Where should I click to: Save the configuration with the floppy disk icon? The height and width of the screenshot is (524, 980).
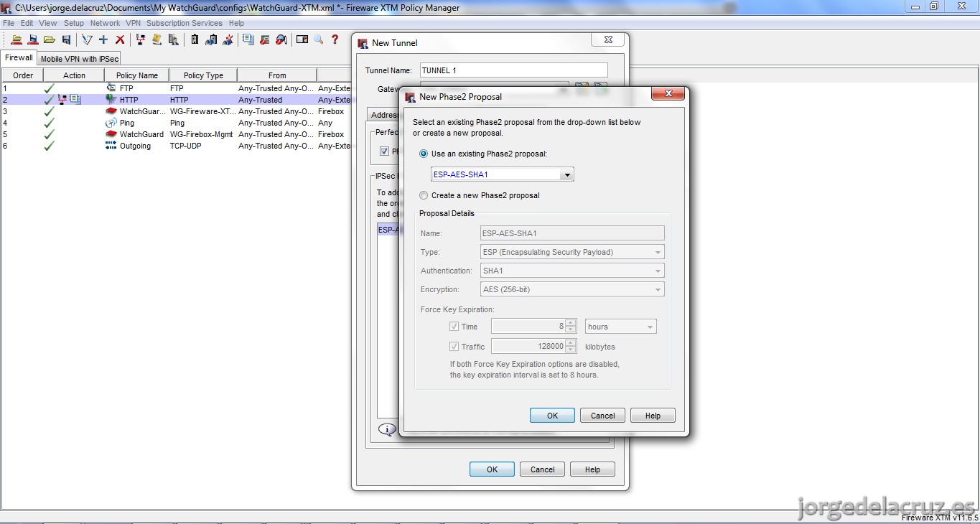tap(66, 40)
